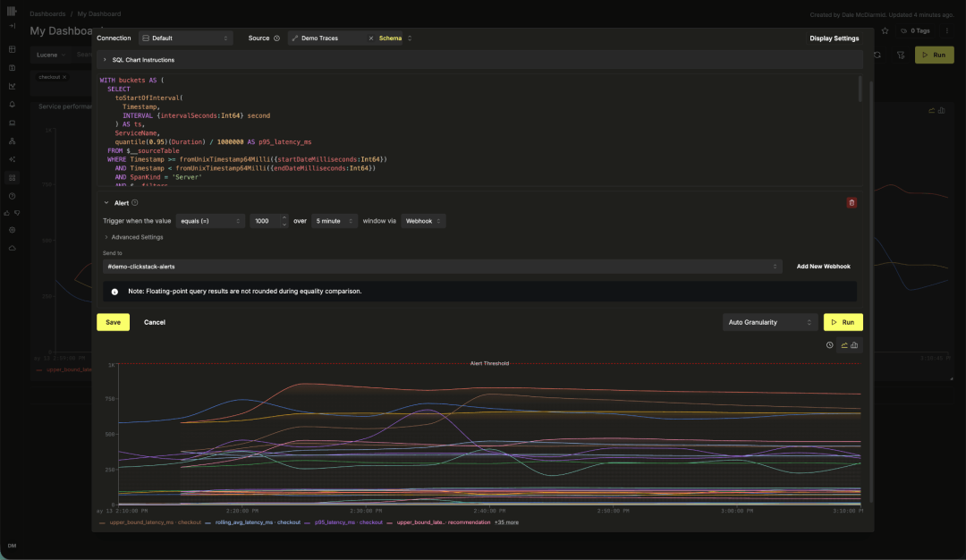Open the Service Map icon in the sidebar
Viewport: 966px width, 560px height.
tap(12, 141)
